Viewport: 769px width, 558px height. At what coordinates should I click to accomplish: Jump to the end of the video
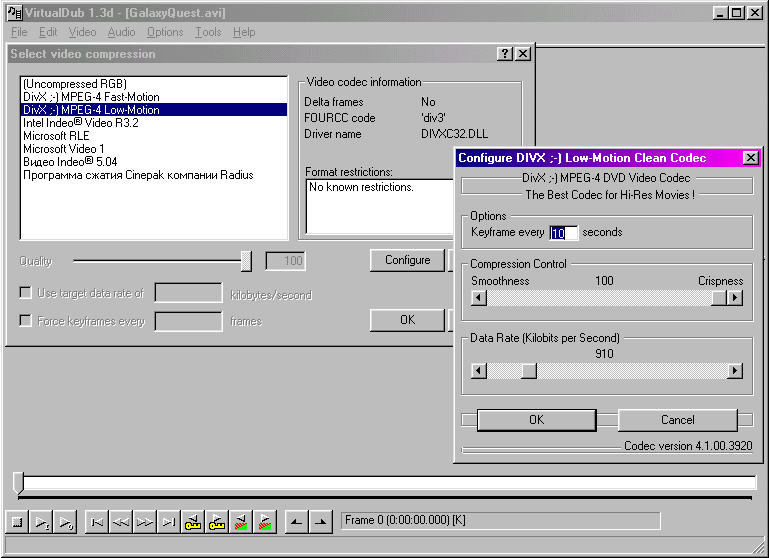[169, 522]
